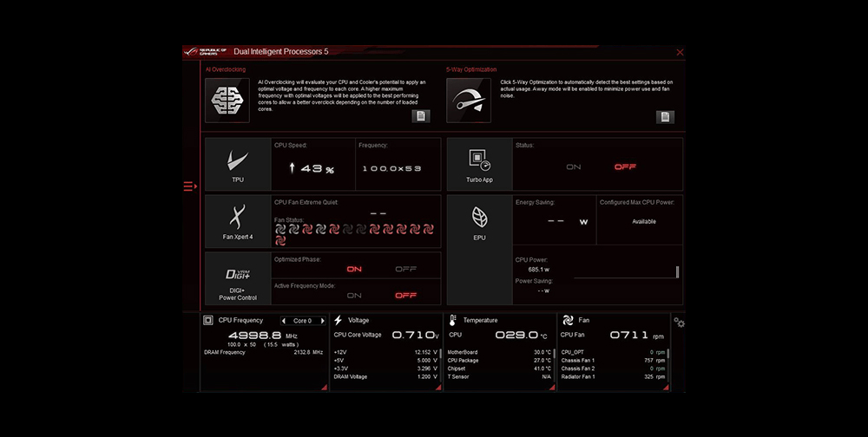Open the Fan Xpert 4 module
The width and height of the screenshot is (868, 437).
pyautogui.click(x=238, y=221)
